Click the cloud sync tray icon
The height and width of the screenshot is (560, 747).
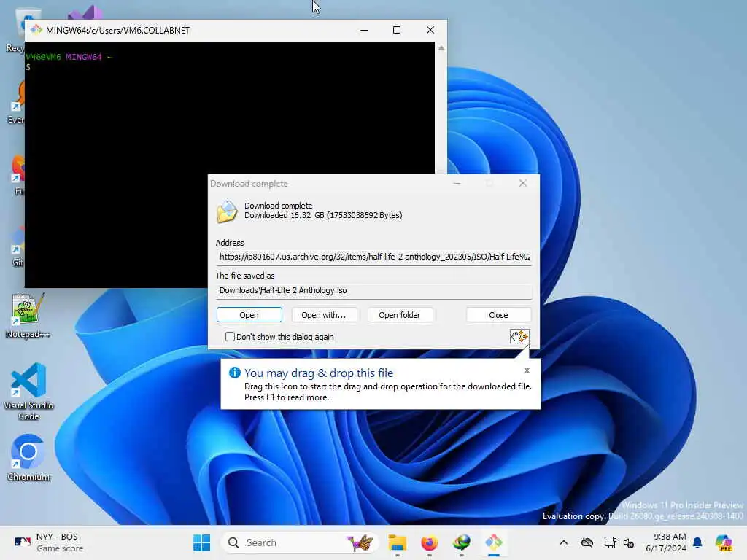[x=587, y=542]
